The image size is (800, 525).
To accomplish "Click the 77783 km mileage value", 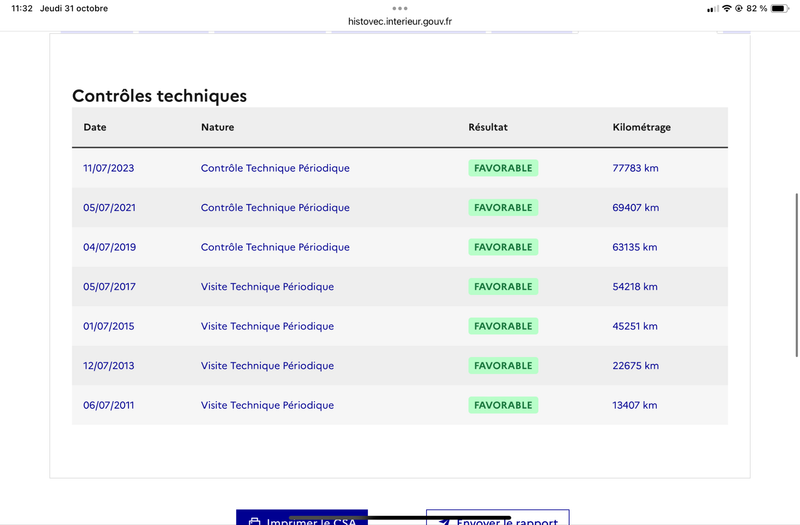I will coord(635,168).
